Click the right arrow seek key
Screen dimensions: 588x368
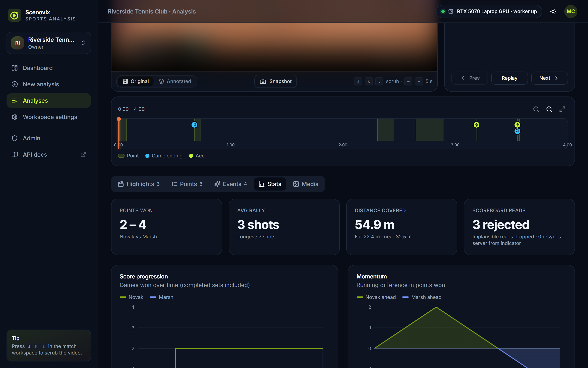click(x=419, y=81)
